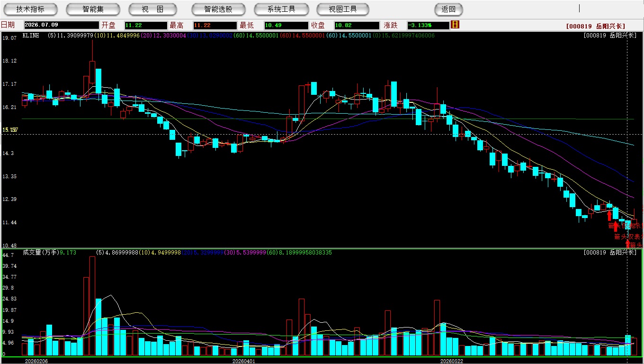The height and width of the screenshot is (364, 644).
Task: Launch 智能选股 stock screener
Action: pos(218,9)
